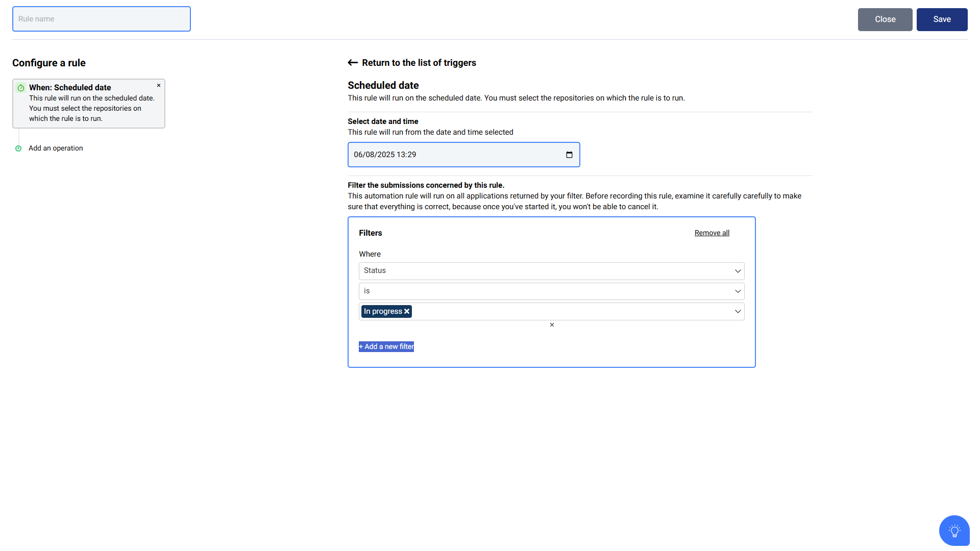Image resolution: width=980 pixels, height=551 pixels.
Task: Open the calendar picker icon
Action: click(x=569, y=155)
